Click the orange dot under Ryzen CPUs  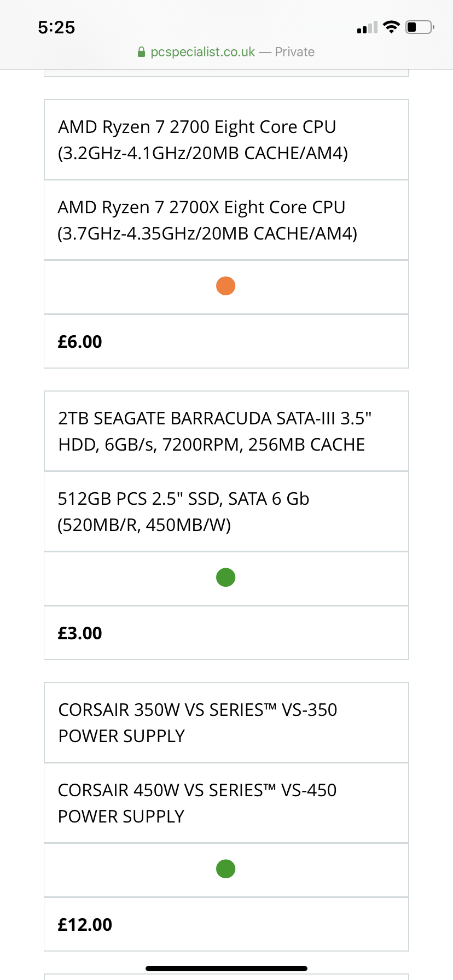coord(226,286)
